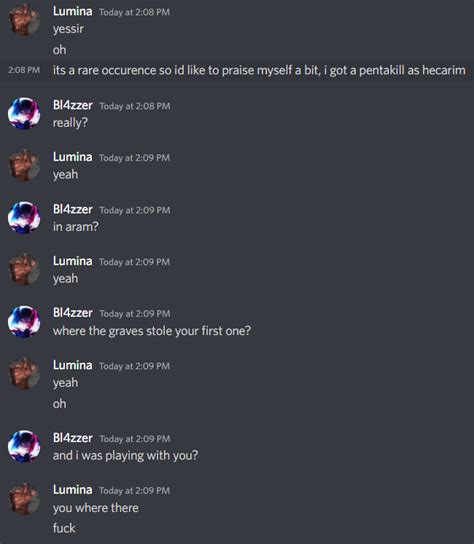The width and height of the screenshot is (474, 544).
Task: Open Lumina's avatar beside 'you where there'
Action: point(24,499)
